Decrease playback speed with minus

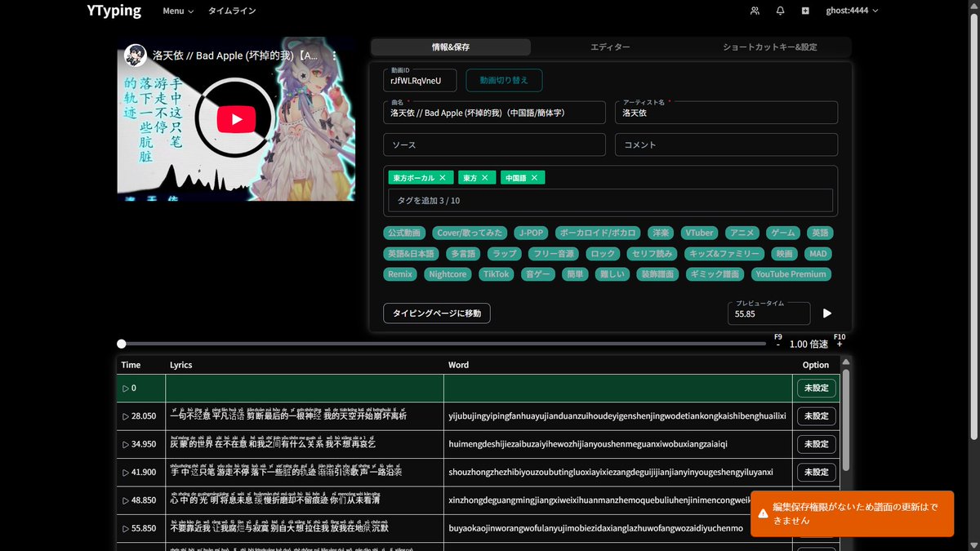pos(777,344)
